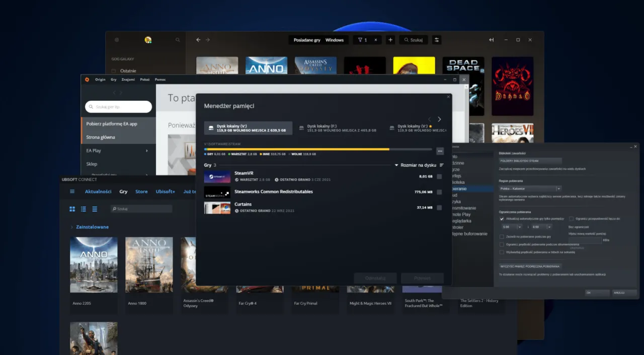
Task: Click the Origin logo icon
Action: click(87, 79)
